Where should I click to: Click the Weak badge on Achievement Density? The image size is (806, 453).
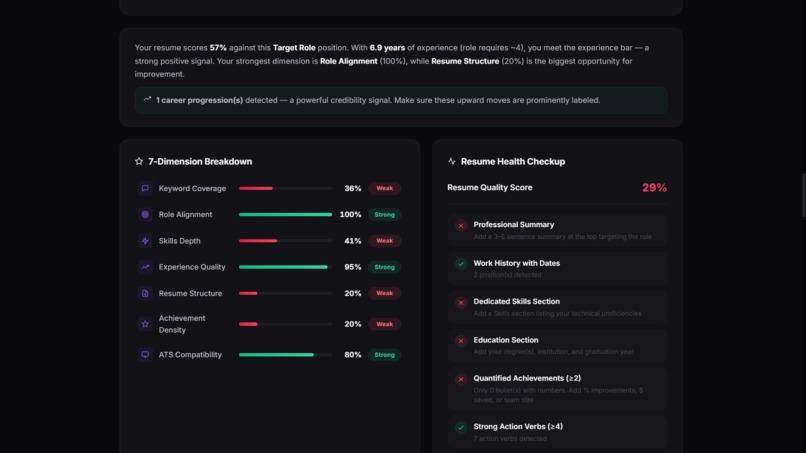tap(384, 324)
